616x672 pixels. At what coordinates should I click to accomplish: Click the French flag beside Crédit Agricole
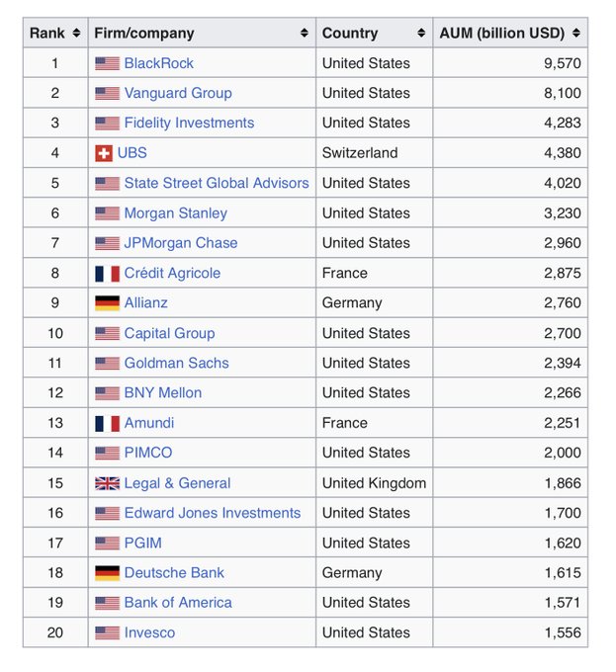tap(107, 274)
